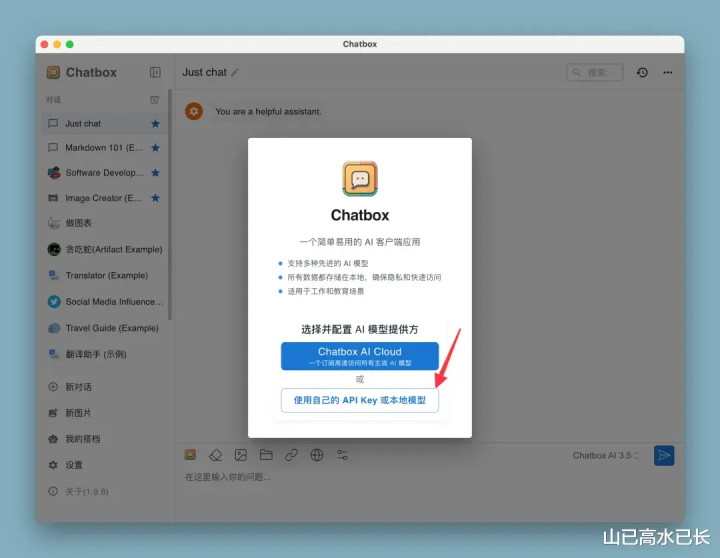The image size is (720, 558).
Task: Toggle star on Just chat
Action: (156, 124)
